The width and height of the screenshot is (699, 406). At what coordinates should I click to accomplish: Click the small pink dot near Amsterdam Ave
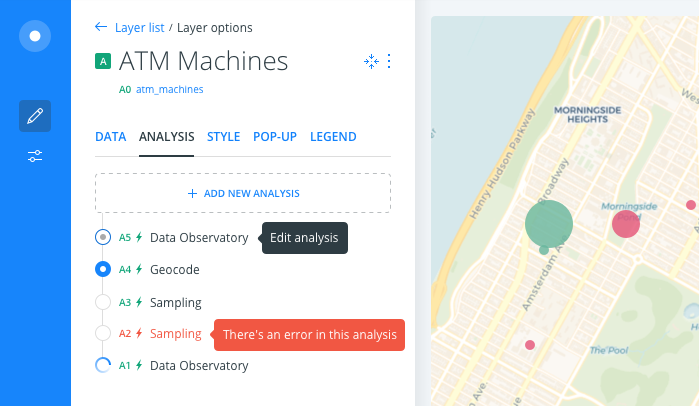click(x=530, y=345)
